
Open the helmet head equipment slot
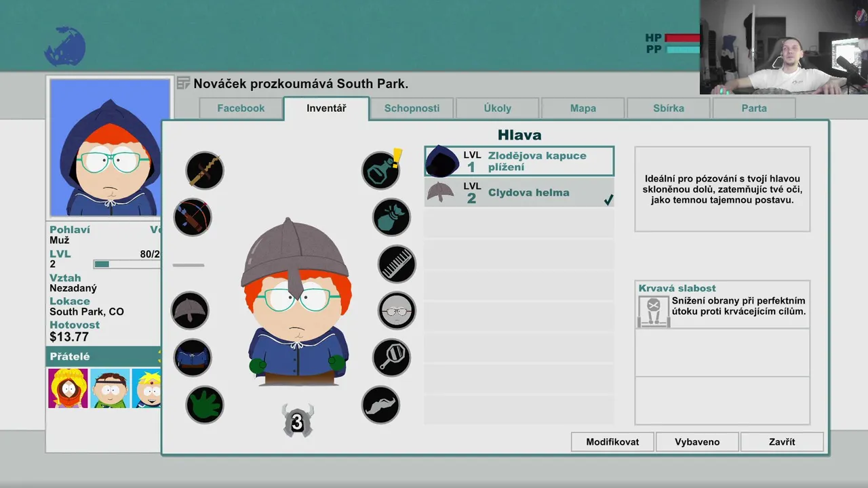pos(190,310)
